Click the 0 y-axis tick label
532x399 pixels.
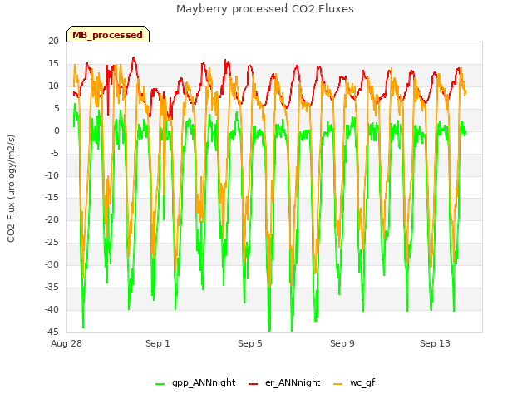coord(57,131)
